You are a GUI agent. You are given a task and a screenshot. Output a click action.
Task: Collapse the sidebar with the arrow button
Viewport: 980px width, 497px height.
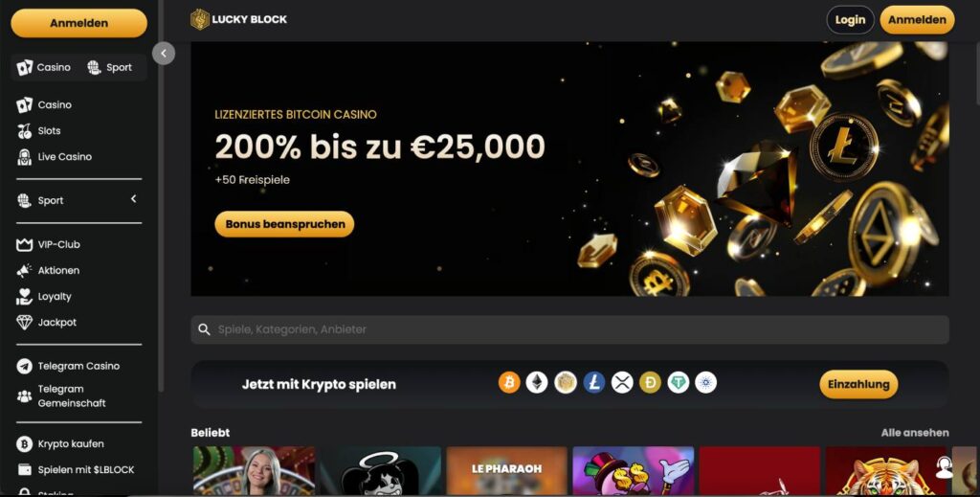click(x=164, y=53)
